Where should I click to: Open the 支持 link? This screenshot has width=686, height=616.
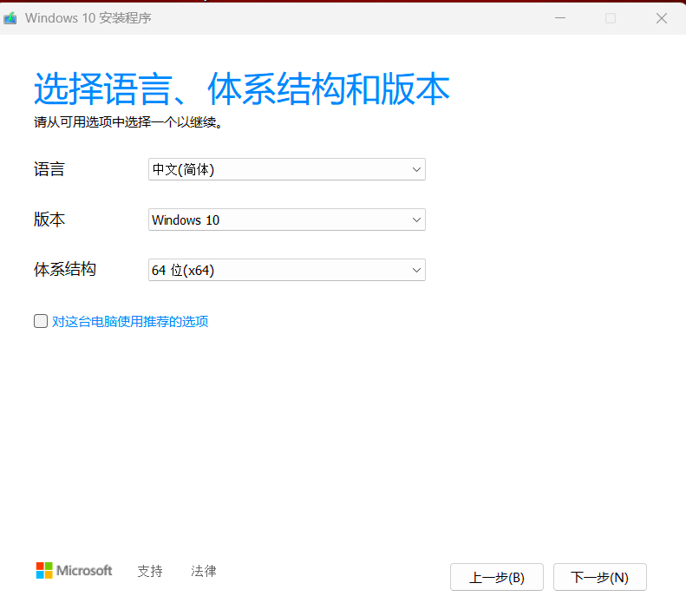[150, 571]
